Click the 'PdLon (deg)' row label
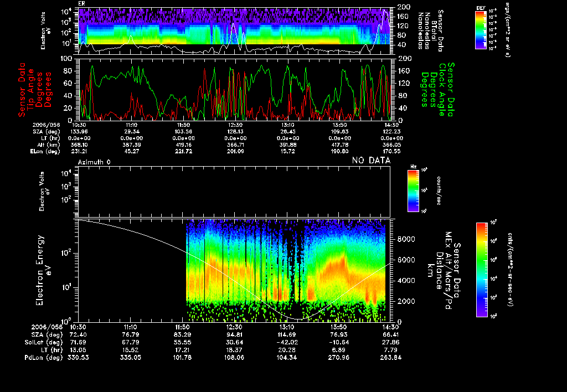567x392 pixels. tap(44, 357)
